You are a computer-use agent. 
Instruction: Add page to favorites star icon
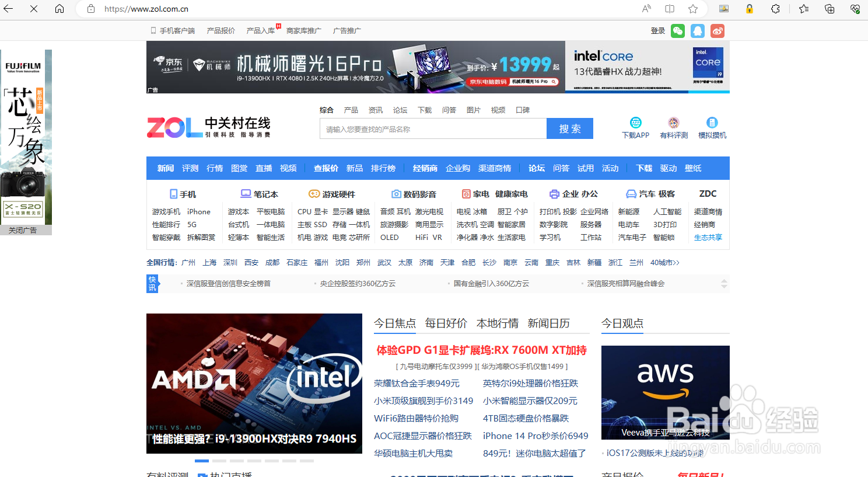point(693,9)
